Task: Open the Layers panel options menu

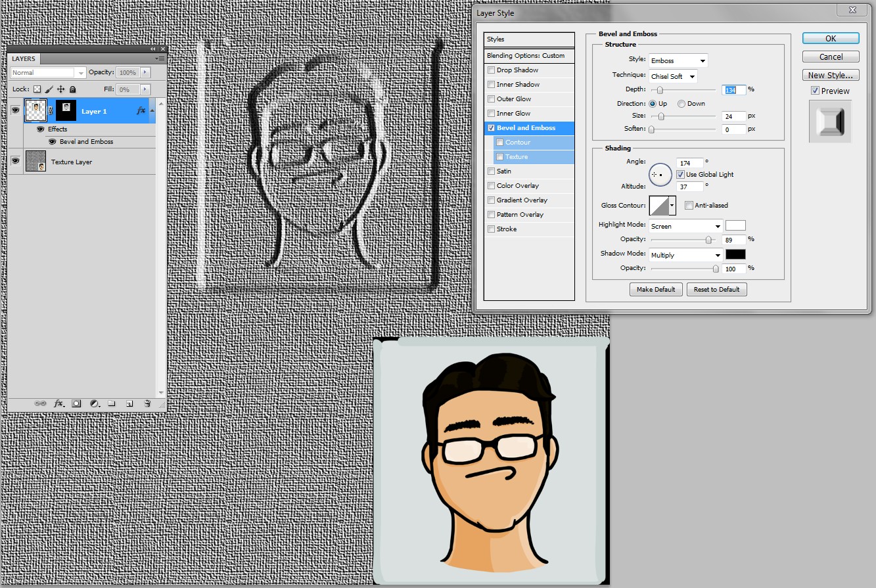Action: pos(160,58)
